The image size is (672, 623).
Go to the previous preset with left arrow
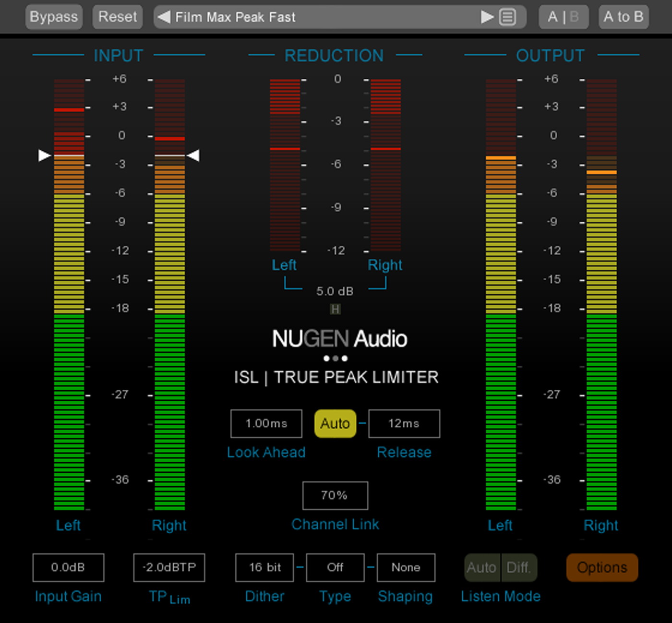(164, 17)
